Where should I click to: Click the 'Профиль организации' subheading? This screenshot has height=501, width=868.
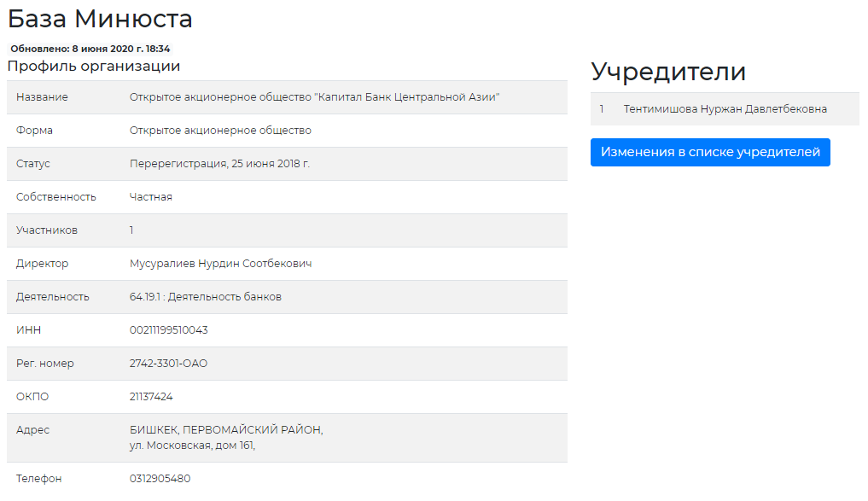94,67
